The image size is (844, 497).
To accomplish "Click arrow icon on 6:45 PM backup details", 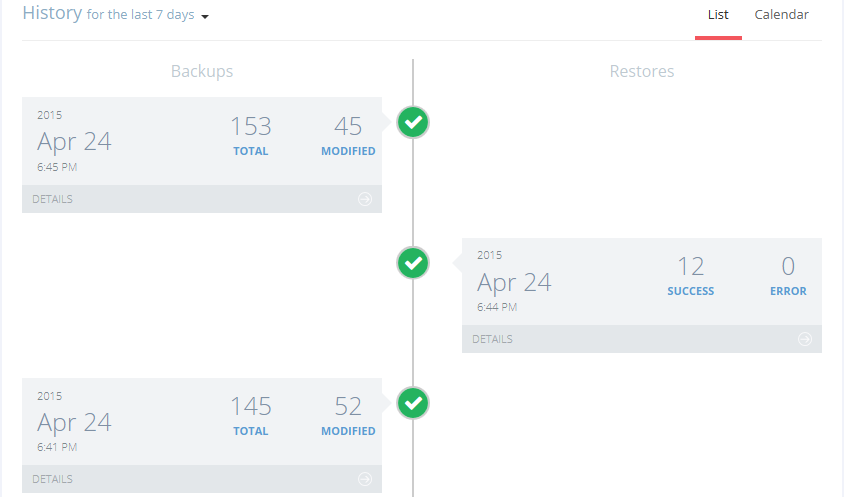I will click(x=365, y=199).
